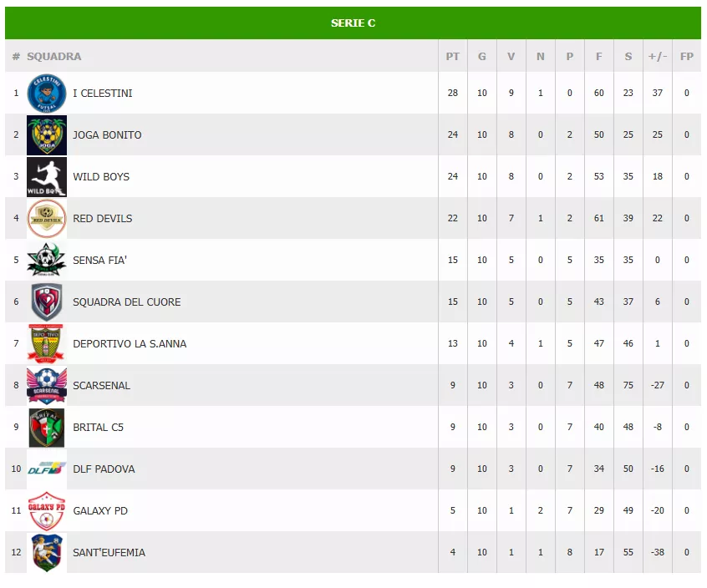The image size is (707, 588).
Task: Open the Wild Boys logo
Action: tap(47, 176)
